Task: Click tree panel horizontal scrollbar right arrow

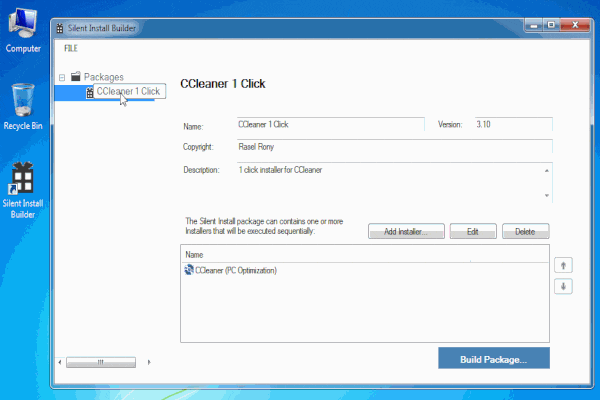Action: (x=149, y=362)
